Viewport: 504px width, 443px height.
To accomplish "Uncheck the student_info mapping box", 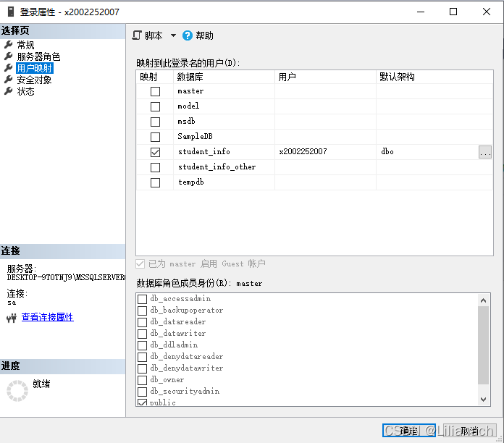I will (155, 152).
